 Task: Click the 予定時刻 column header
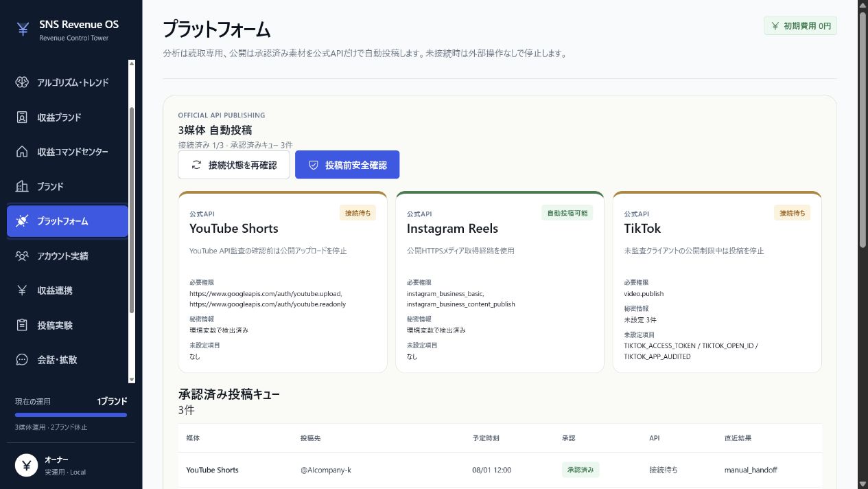pos(485,437)
